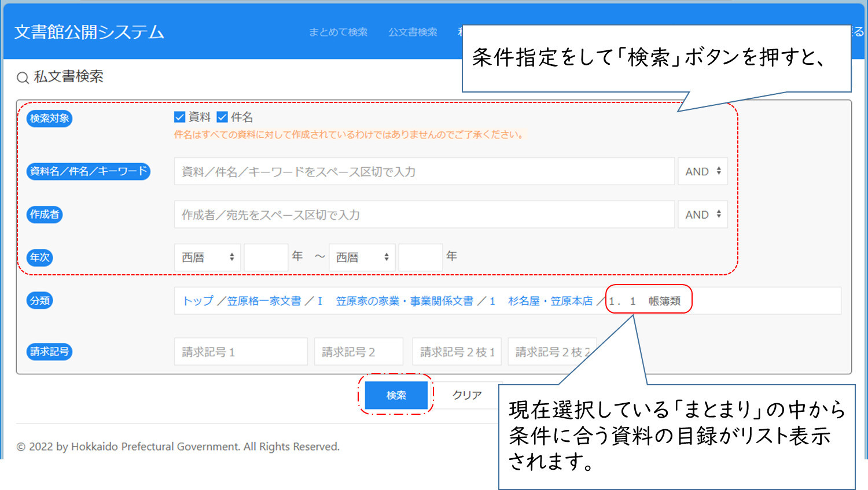Screen dimensions: 868x490
Task: Click the 請求記号１ input field
Action: pyautogui.click(x=240, y=351)
